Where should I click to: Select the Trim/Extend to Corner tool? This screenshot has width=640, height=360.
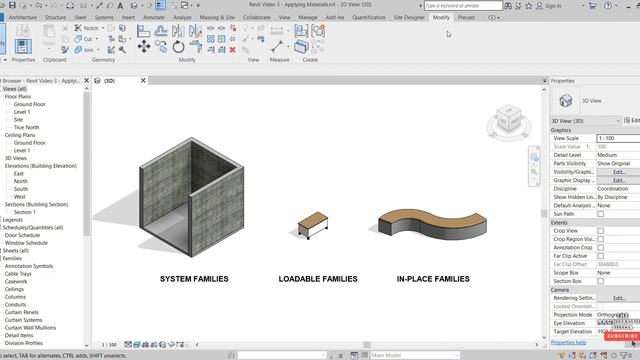tap(196, 47)
